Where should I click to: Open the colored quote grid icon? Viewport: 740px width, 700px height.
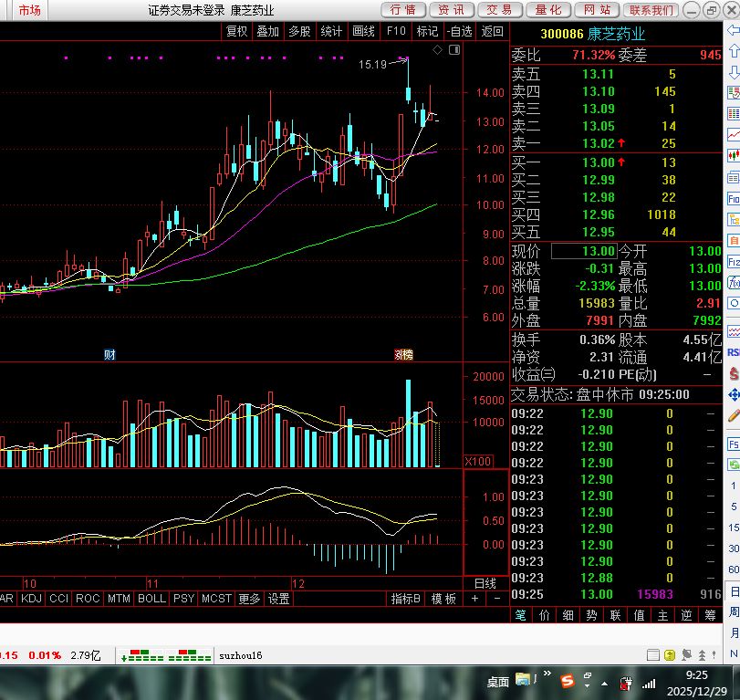734,114
